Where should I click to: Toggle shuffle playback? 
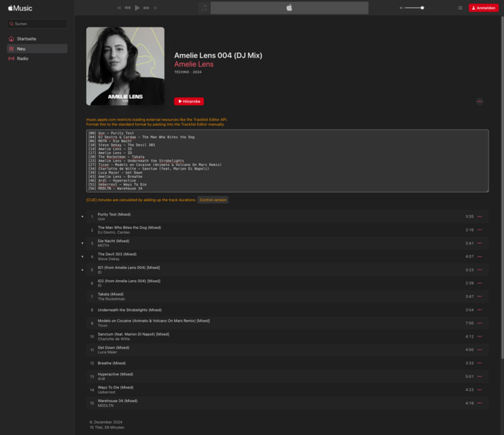click(119, 8)
